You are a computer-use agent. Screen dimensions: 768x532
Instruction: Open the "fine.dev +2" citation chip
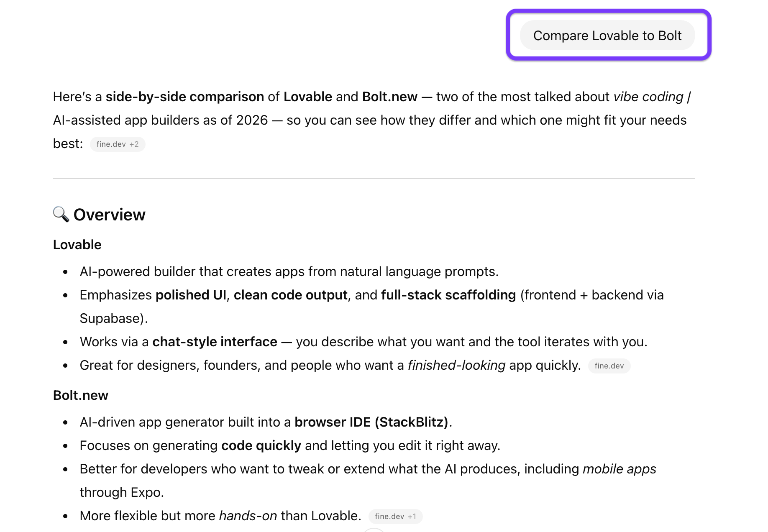tap(118, 144)
